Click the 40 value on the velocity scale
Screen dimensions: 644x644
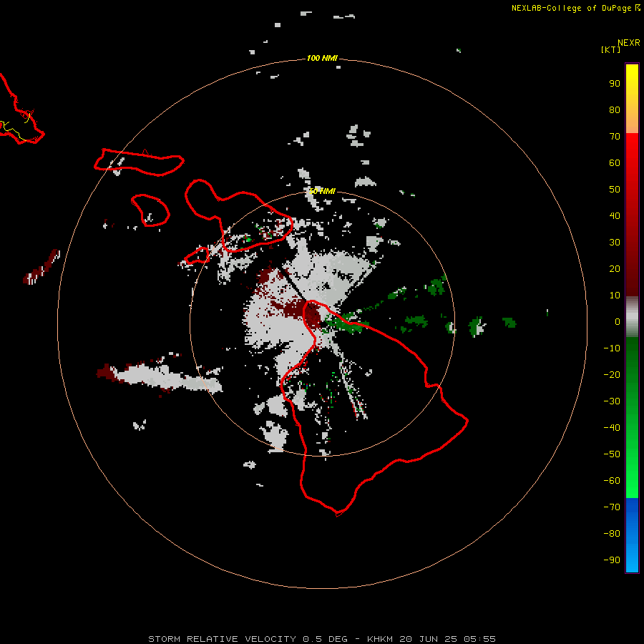(615, 215)
